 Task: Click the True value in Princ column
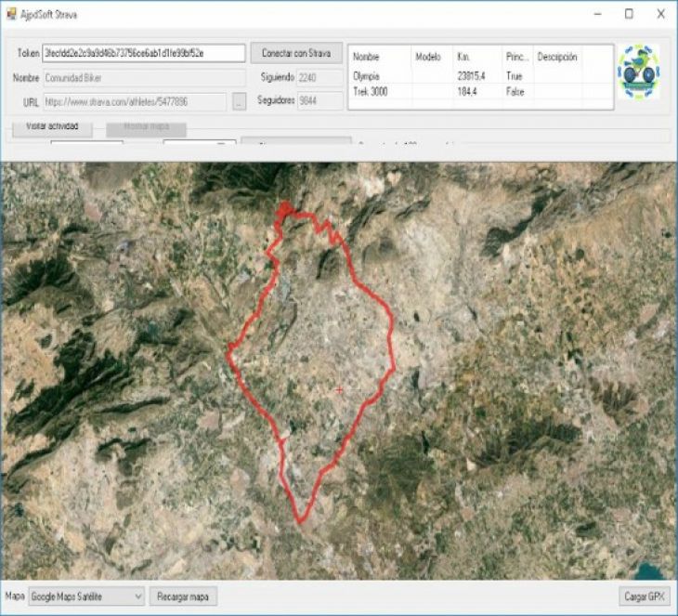pos(515,76)
